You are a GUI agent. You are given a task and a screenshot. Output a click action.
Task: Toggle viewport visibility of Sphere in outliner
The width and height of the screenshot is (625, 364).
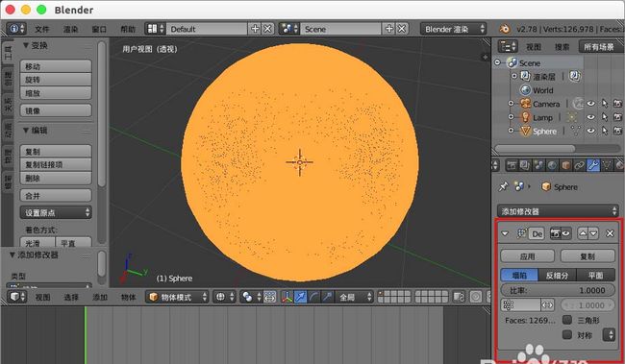click(x=591, y=131)
